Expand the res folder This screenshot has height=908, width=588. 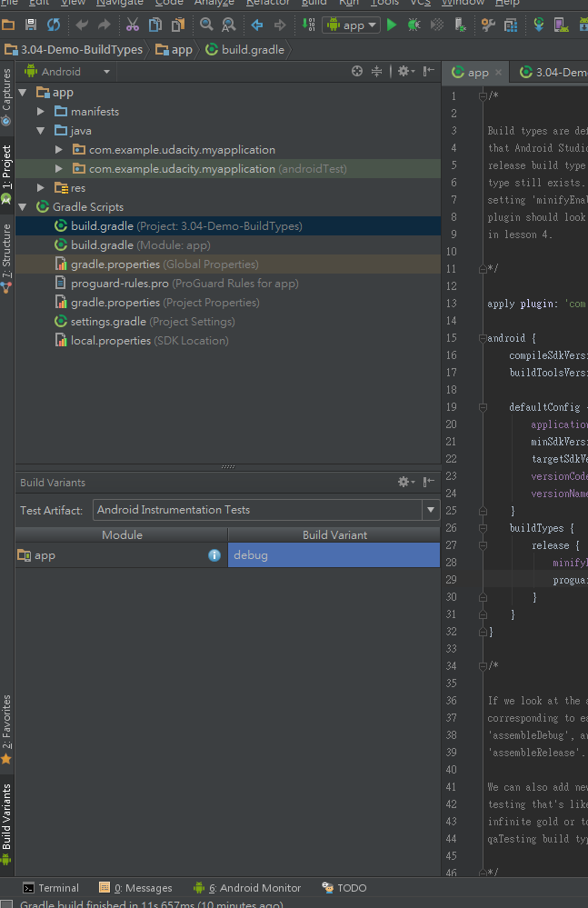pos(41,187)
